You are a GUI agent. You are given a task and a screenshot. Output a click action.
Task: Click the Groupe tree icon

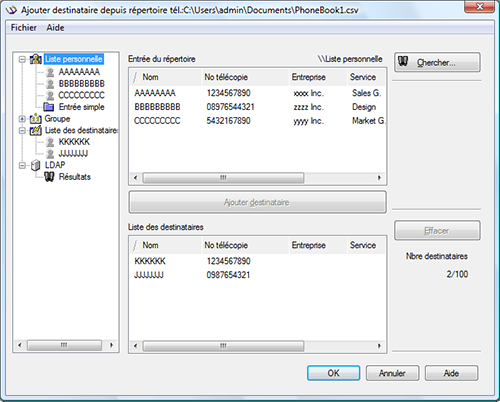coord(35,119)
